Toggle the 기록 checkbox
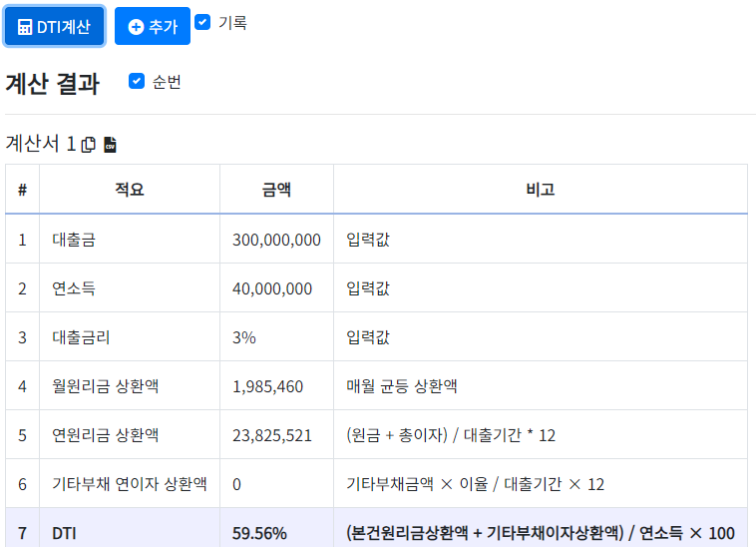 [202, 22]
